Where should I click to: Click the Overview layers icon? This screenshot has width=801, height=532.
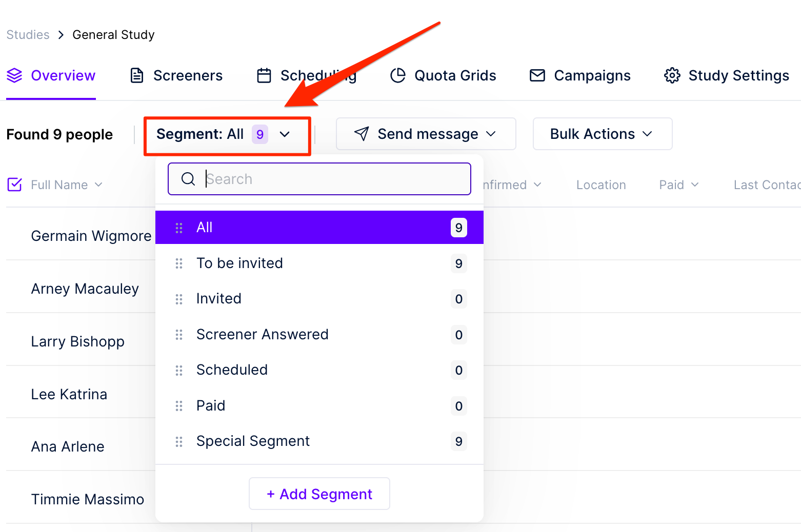click(14, 75)
